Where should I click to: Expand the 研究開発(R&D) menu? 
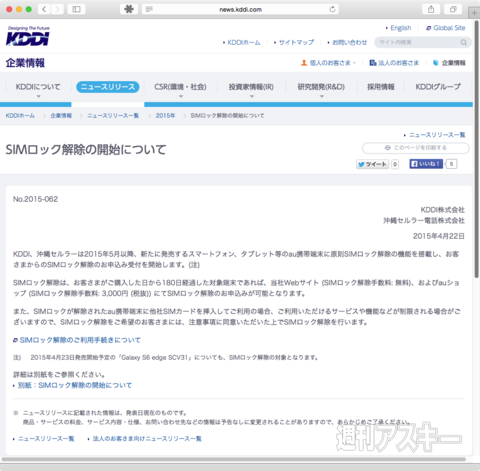click(321, 87)
